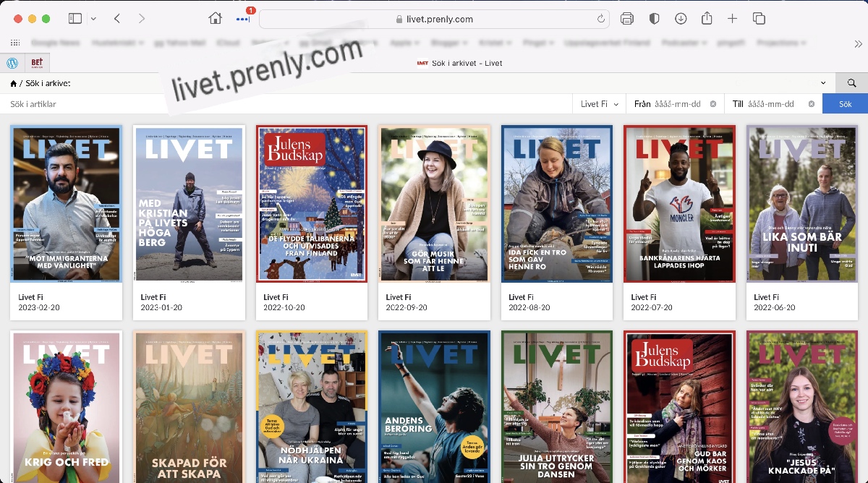Viewport: 868px width, 483px height.
Task: Open a new tab with plus icon
Action: pyautogui.click(x=732, y=19)
